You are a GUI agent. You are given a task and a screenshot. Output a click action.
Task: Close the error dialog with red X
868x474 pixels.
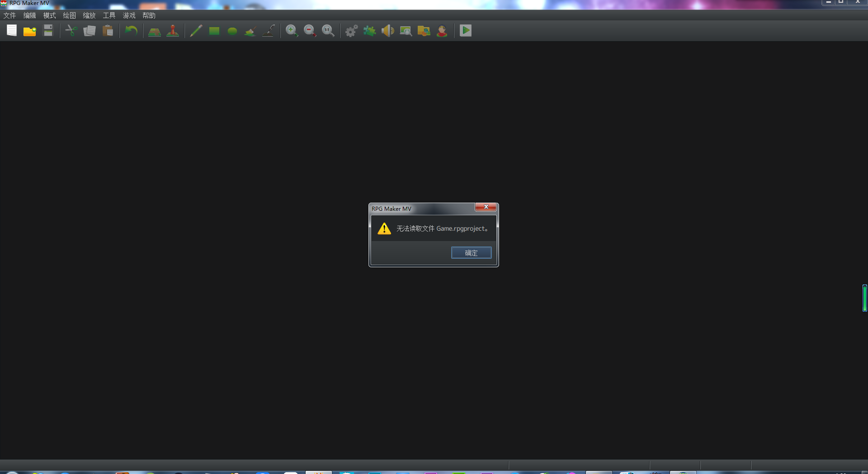click(x=486, y=207)
